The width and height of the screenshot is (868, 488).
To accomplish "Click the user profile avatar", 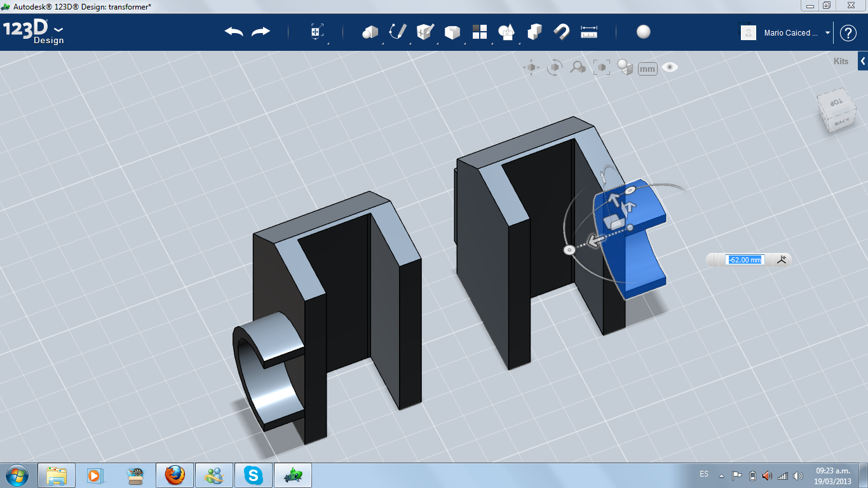I will point(749,33).
